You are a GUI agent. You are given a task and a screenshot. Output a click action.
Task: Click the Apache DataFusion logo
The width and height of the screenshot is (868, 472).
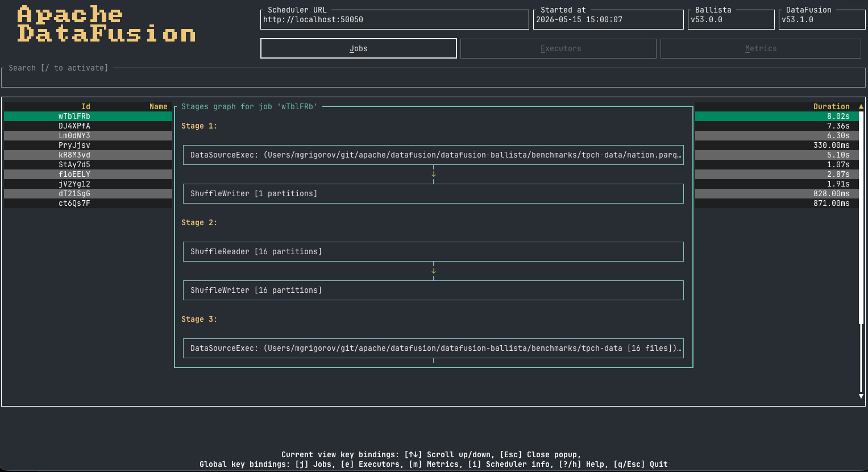pos(106,24)
